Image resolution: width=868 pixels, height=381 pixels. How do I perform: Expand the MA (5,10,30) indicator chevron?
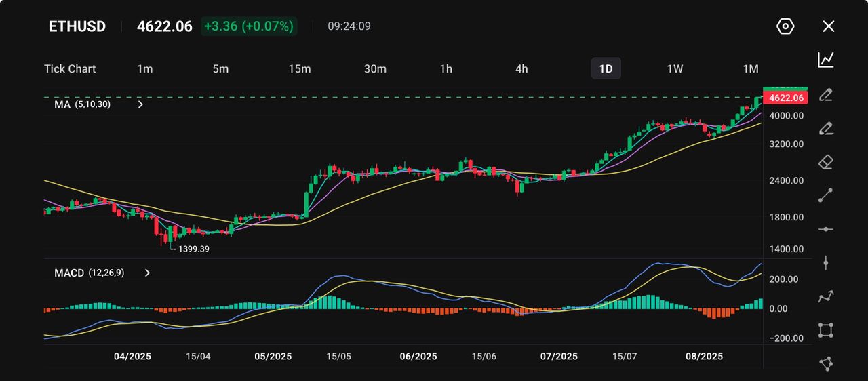tap(140, 105)
